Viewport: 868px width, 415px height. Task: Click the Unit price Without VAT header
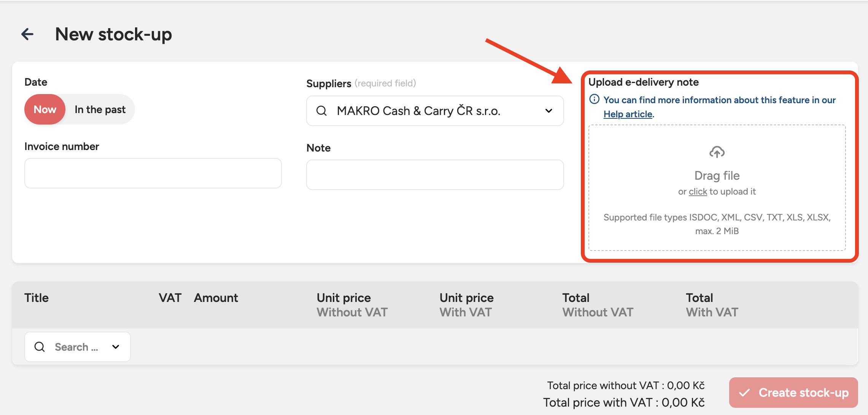[x=352, y=305]
